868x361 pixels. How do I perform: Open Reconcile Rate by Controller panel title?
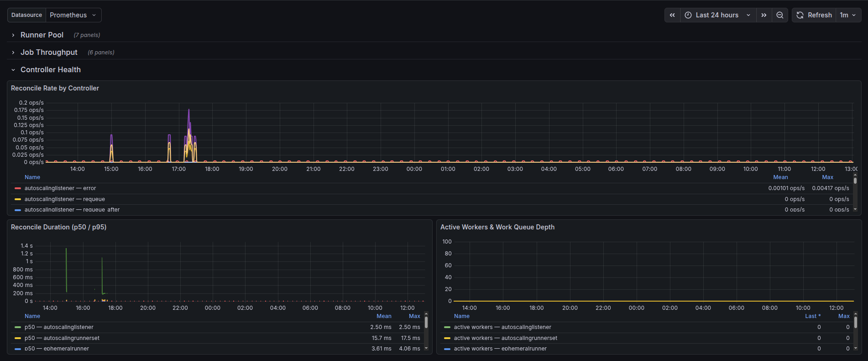(x=55, y=88)
